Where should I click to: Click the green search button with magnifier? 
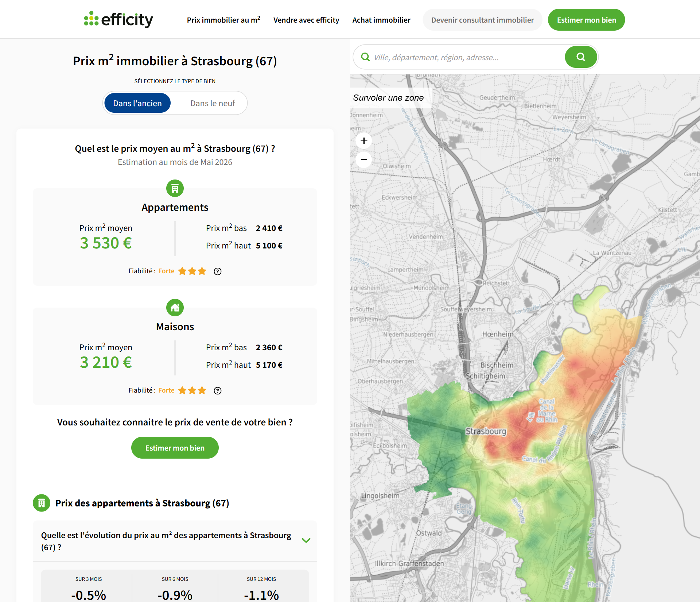(581, 57)
